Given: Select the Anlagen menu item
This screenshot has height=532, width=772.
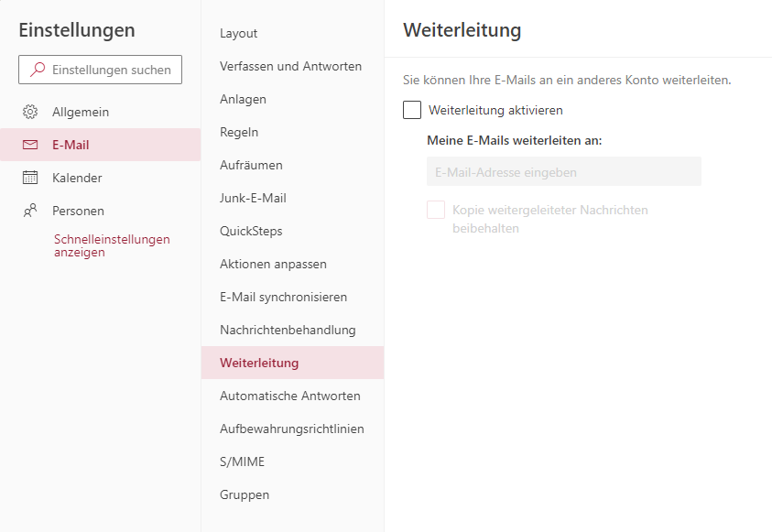Looking at the screenshot, I should (243, 99).
